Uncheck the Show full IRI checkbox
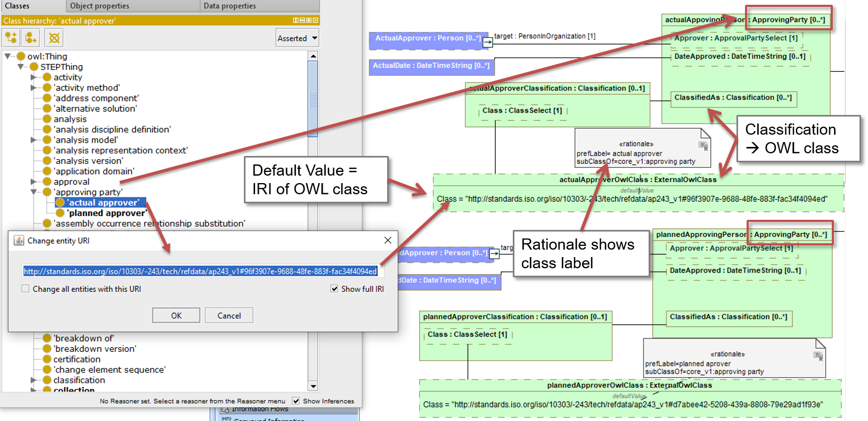This screenshot has height=421, width=868. [334, 288]
